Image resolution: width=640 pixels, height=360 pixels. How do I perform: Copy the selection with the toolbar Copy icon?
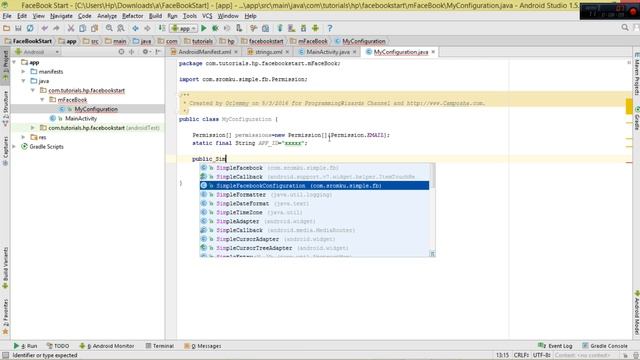[82, 28]
